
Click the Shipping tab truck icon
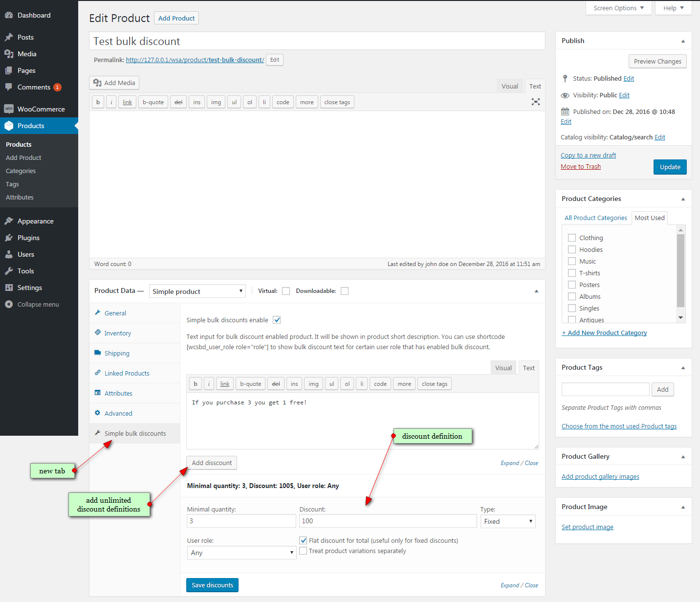(98, 353)
